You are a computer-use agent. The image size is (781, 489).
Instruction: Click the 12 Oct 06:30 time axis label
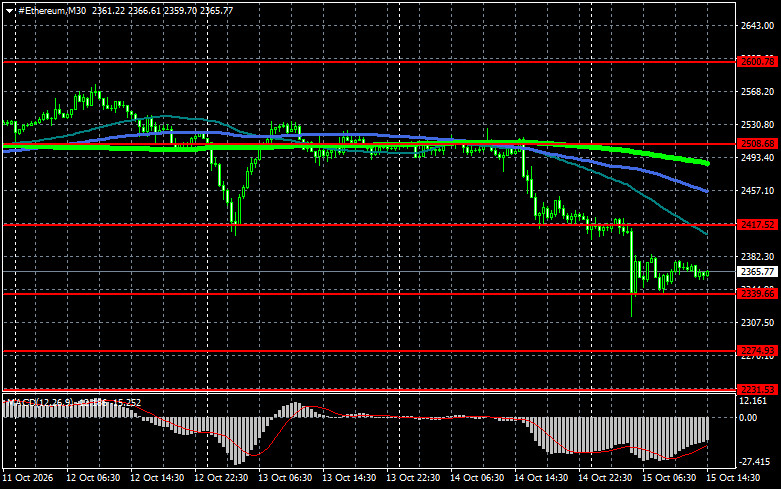(93, 478)
